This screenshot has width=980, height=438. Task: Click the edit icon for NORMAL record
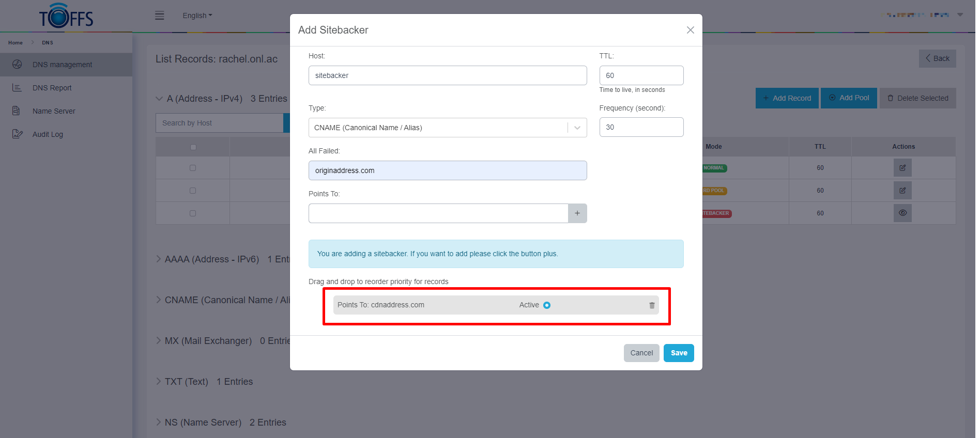pos(902,168)
